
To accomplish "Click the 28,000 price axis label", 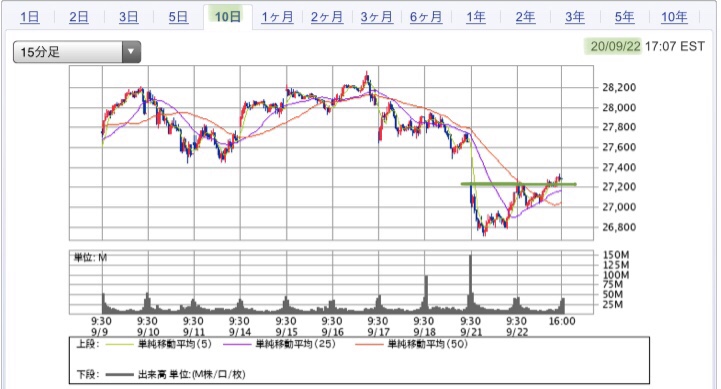I will click(619, 108).
